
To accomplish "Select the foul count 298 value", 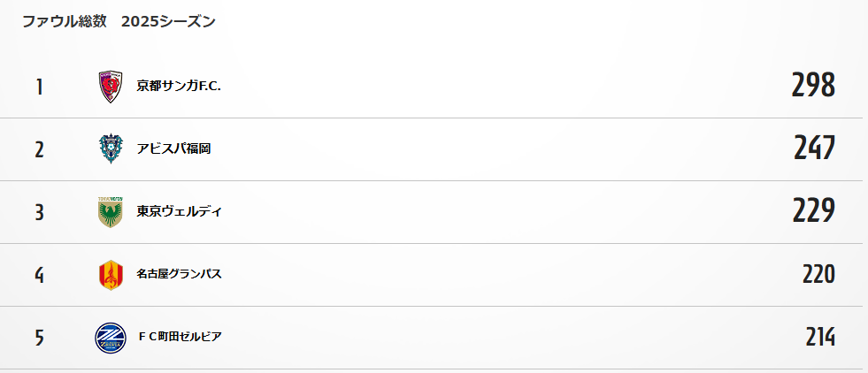I will 813,86.
